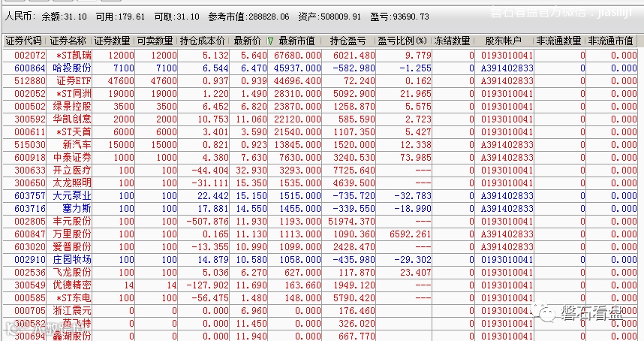Select 塞力斯 stock name

77,208
